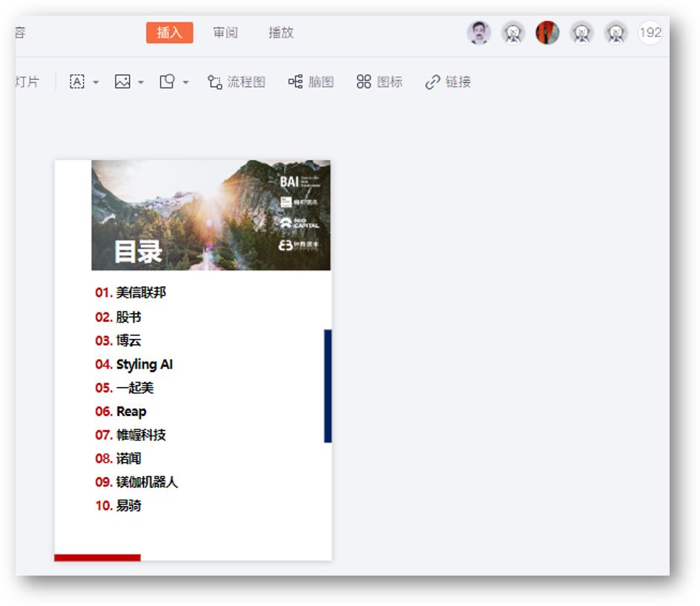Open the 图标 icon library
The width and height of the screenshot is (700, 606).
tap(380, 82)
